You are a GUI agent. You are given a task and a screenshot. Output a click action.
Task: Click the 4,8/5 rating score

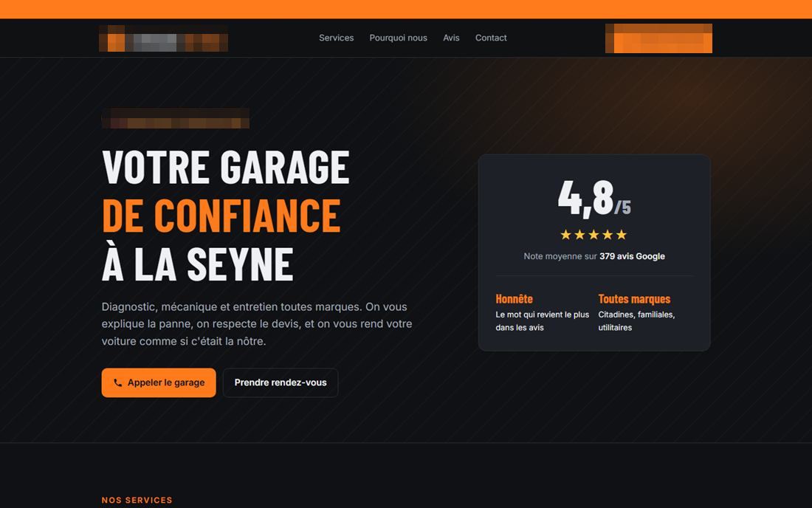pos(594,199)
